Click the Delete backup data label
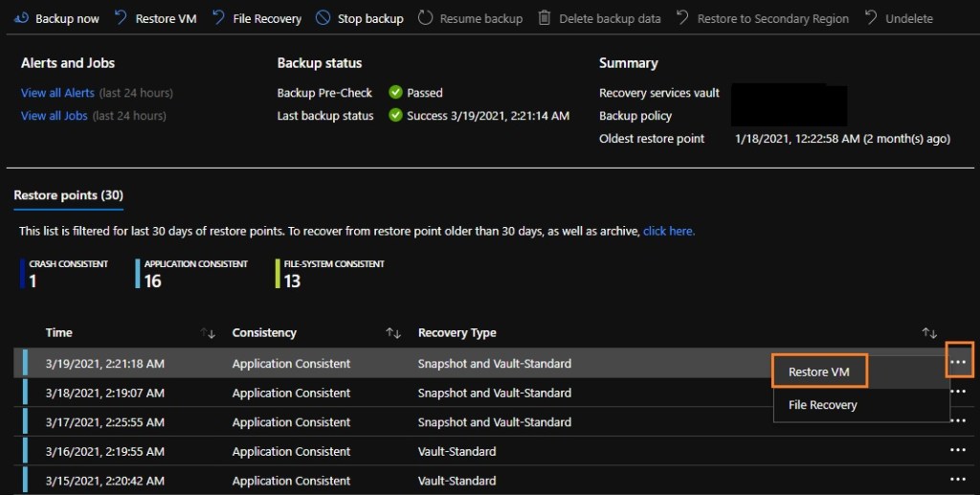Viewport: 980px width, 495px height. pyautogui.click(x=610, y=19)
